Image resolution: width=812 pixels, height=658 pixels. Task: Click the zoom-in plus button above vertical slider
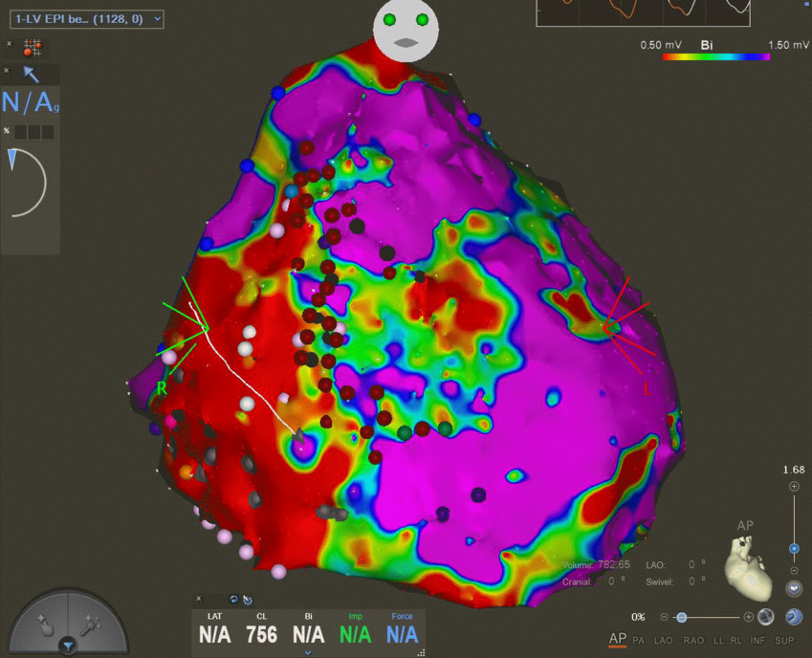click(794, 486)
